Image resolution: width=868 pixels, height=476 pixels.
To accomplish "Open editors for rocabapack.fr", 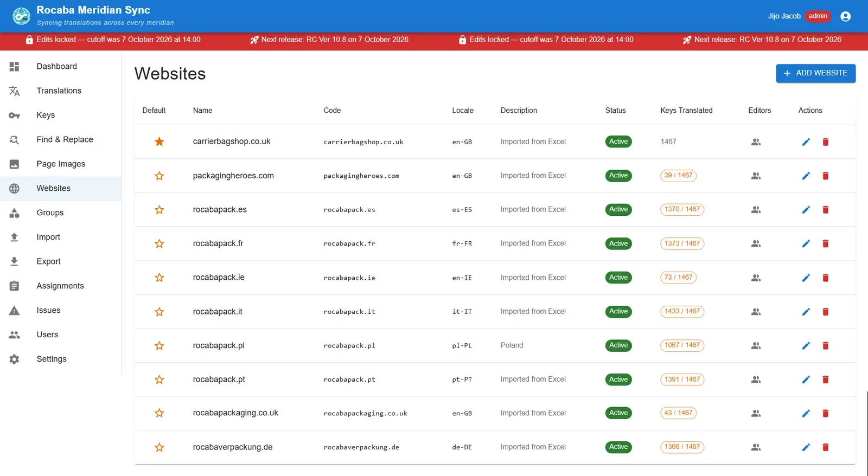I will [x=756, y=244].
